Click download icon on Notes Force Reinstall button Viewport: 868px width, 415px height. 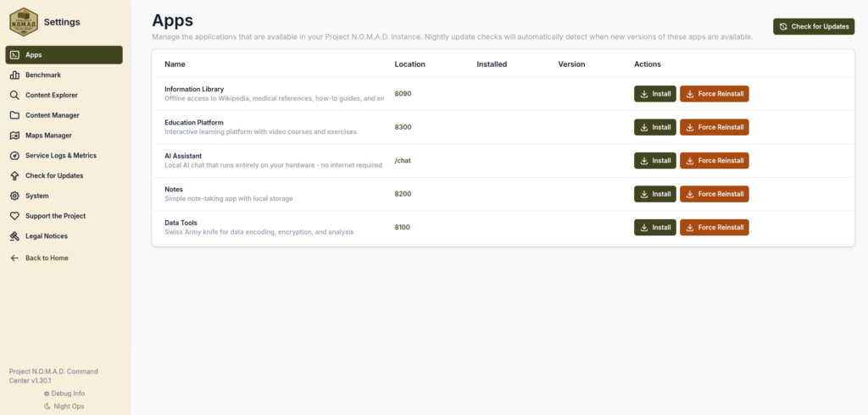690,194
